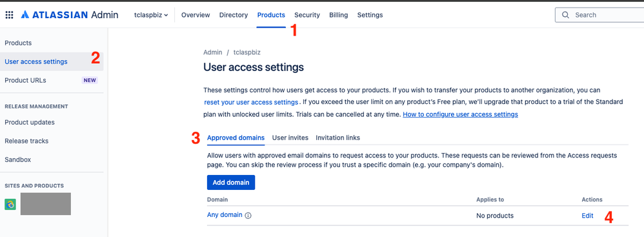Click info icon next to Any domain
The image size is (644, 237).
point(248,215)
